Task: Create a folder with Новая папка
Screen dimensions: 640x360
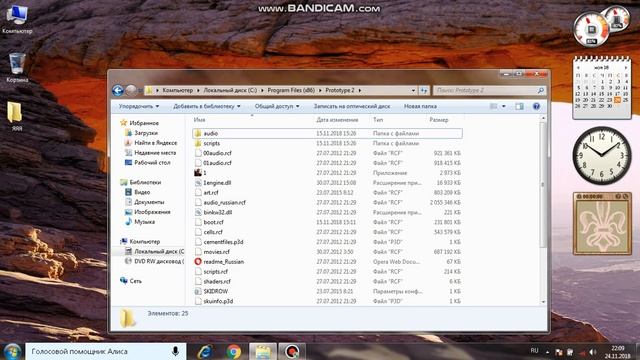Action: click(x=420, y=106)
